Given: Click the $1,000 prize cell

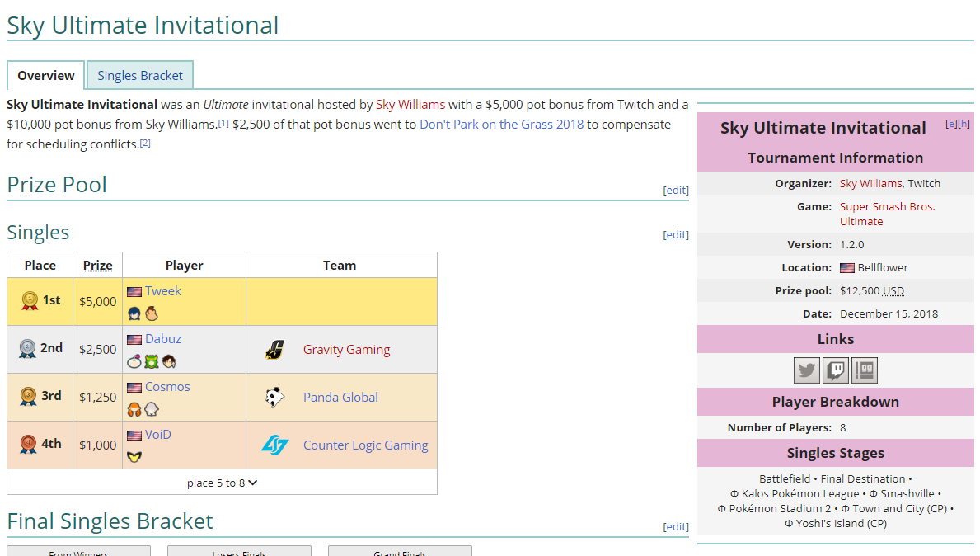Looking at the screenshot, I should (97, 445).
